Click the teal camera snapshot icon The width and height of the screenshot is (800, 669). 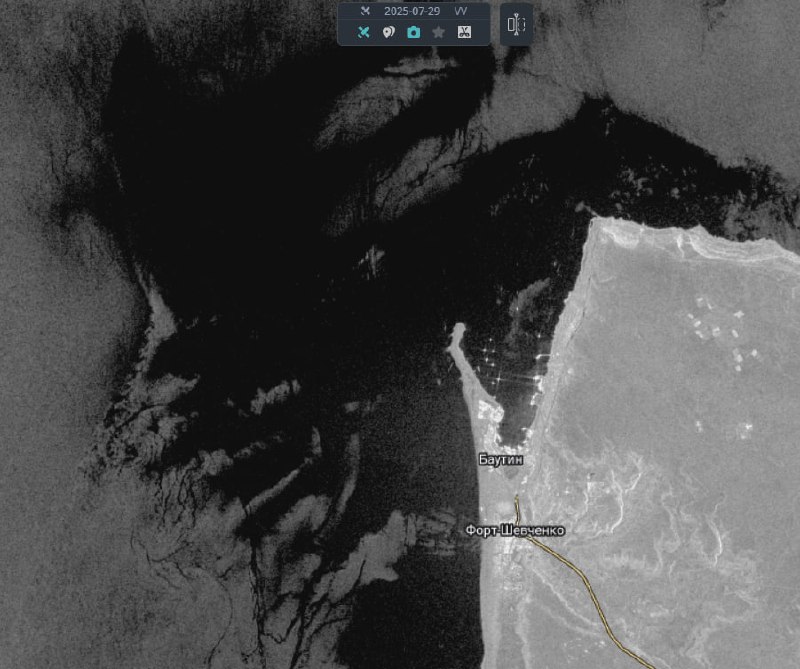click(x=414, y=33)
